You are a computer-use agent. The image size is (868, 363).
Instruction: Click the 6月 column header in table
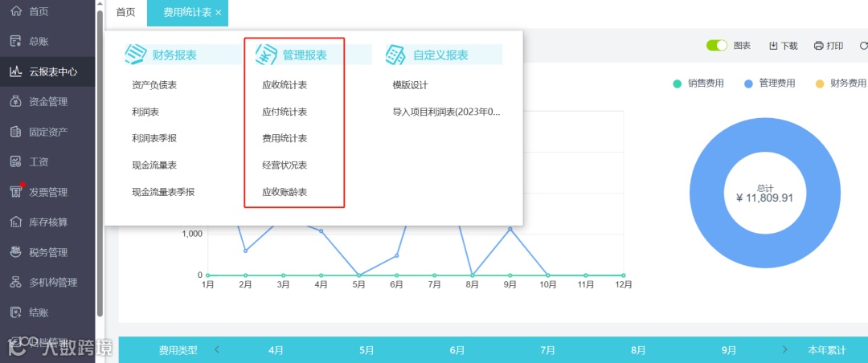(457, 350)
